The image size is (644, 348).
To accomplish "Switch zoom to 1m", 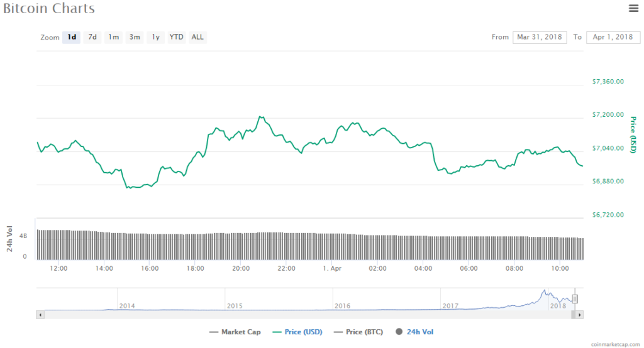I will tap(113, 37).
